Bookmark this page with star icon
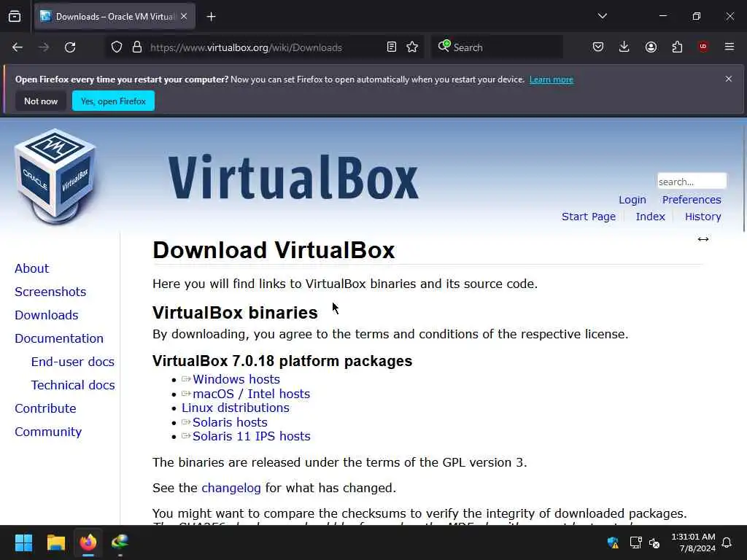 coord(412,47)
